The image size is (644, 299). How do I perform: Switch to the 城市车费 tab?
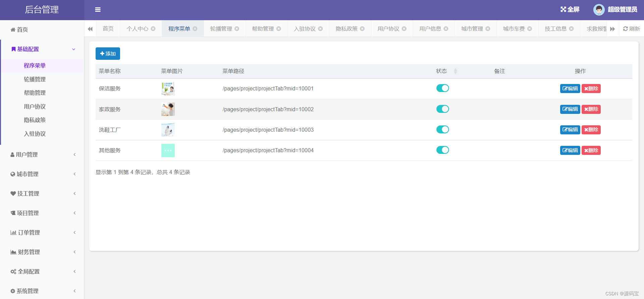tap(514, 29)
